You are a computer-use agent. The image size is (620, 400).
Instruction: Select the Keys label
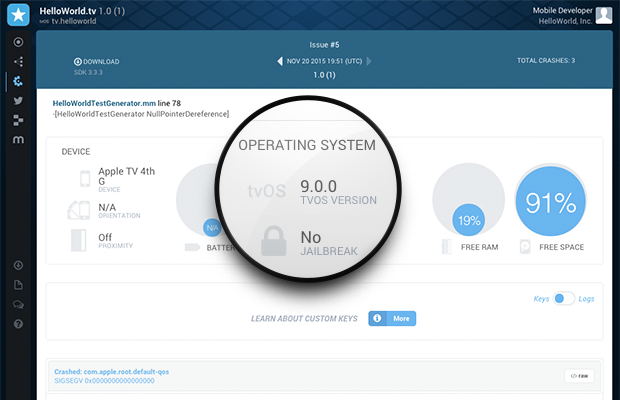point(541,299)
